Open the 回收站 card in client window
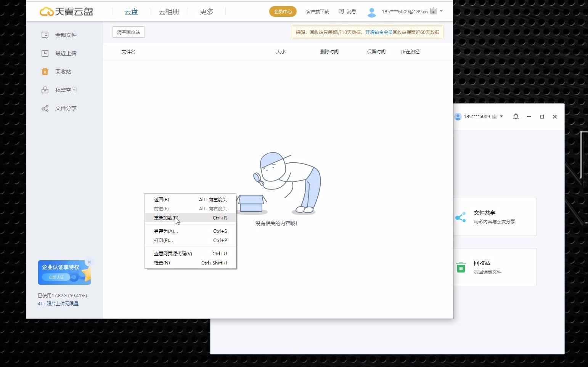Viewport: 588px width, 367px height. [495, 267]
